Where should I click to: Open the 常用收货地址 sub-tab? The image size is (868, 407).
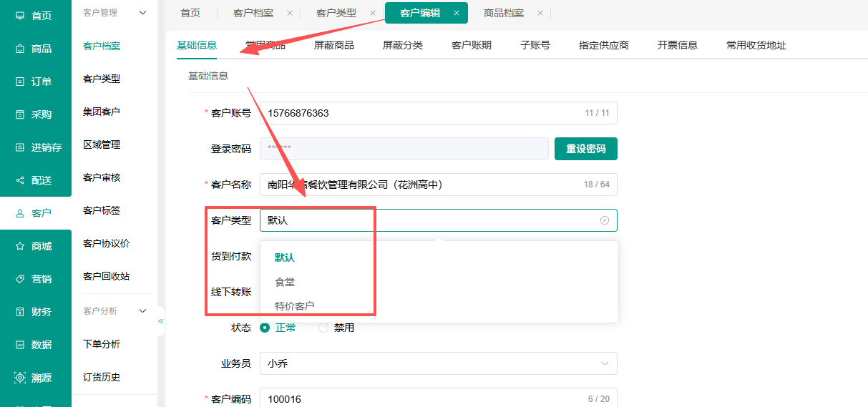tap(756, 45)
